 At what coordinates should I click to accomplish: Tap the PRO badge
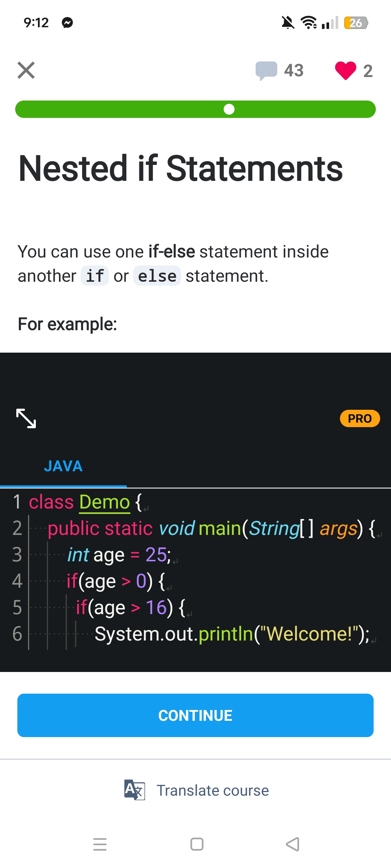(x=360, y=418)
